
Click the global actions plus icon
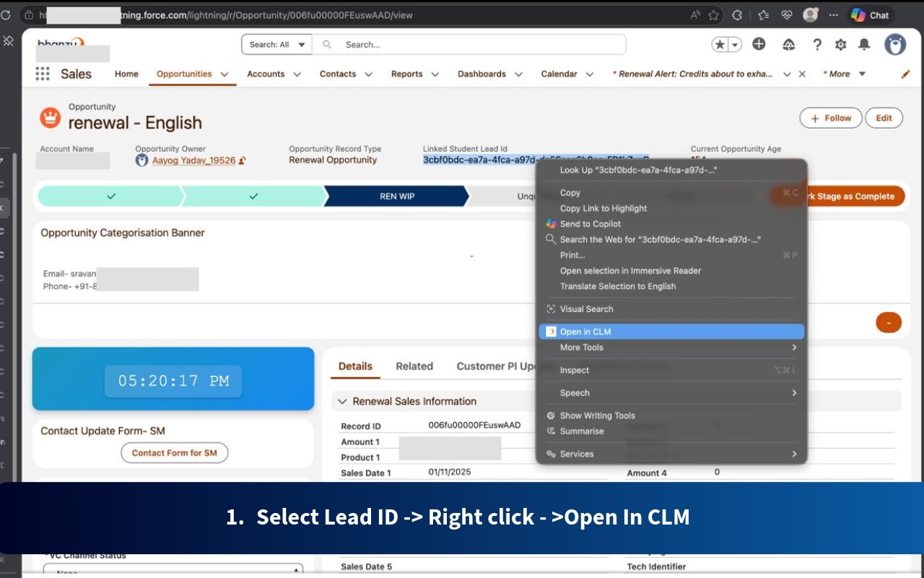[x=759, y=44]
